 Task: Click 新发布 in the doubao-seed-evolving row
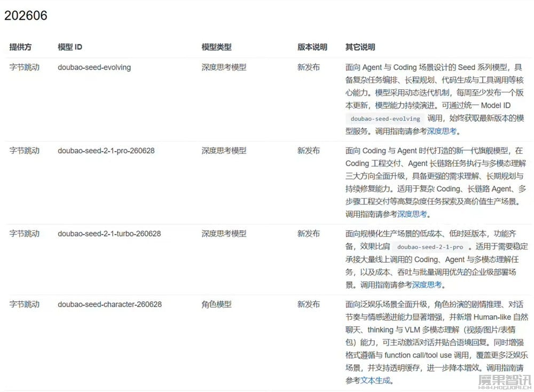[309, 67]
